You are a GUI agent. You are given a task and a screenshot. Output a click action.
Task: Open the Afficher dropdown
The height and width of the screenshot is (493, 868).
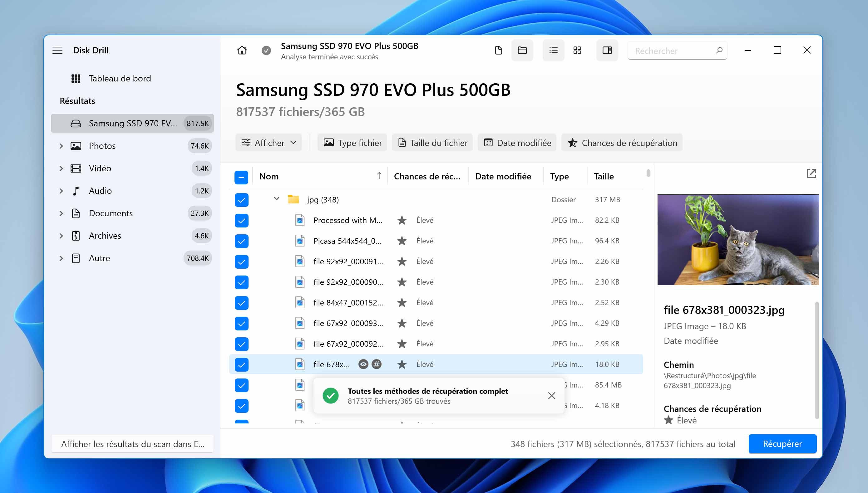[269, 143]
